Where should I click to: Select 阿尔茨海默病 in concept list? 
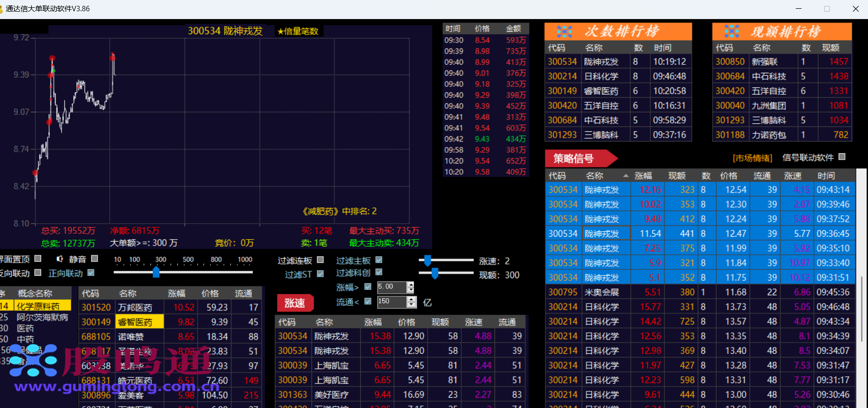pos(42,317)
